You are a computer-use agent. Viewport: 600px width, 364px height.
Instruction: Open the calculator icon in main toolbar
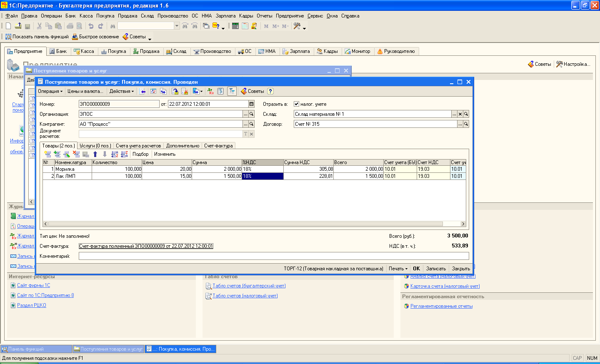pyautogui.click(x=235, y=26)
